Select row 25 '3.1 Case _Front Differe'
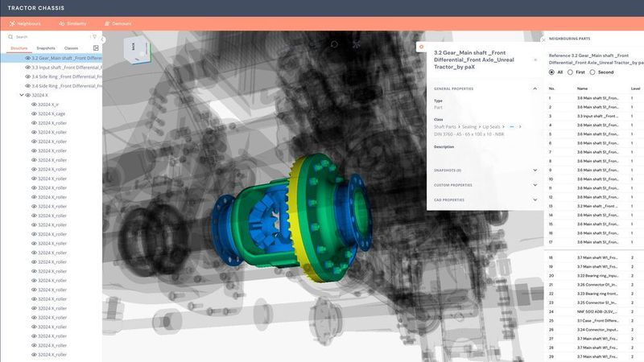 click(x=594, y=321)
